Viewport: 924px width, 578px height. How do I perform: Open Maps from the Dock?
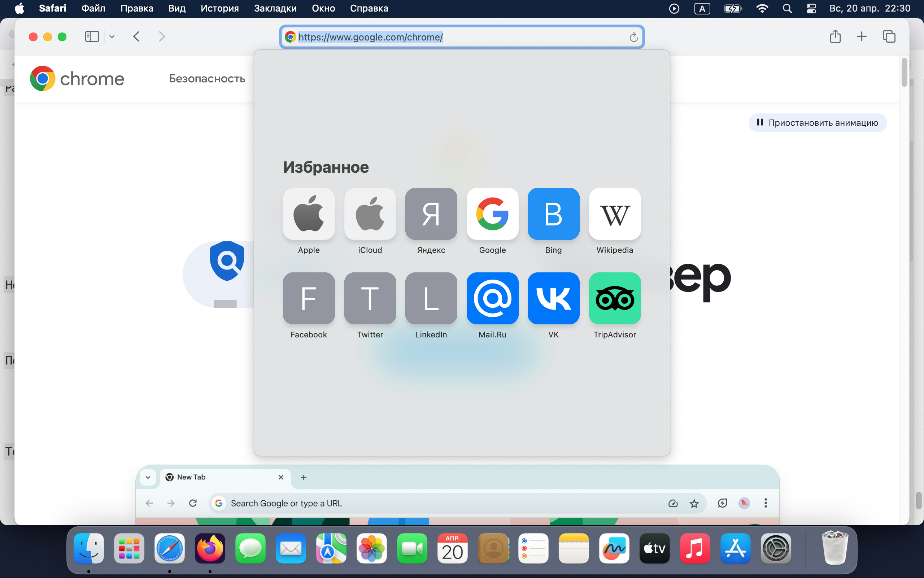331,548
